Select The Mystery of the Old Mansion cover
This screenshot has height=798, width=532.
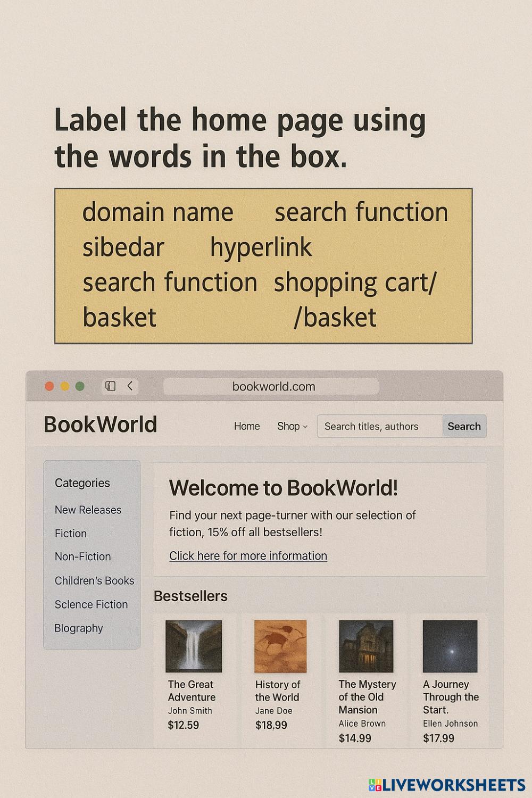pyautogui.click(x=366, y=646)
